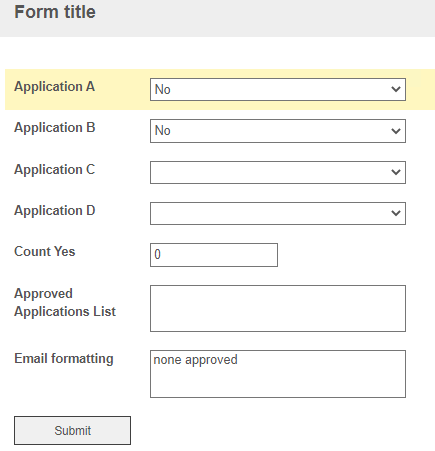Viewport: 435px width, 451px height.
Task: Click the Application D label text
Action: coord(55,211)
